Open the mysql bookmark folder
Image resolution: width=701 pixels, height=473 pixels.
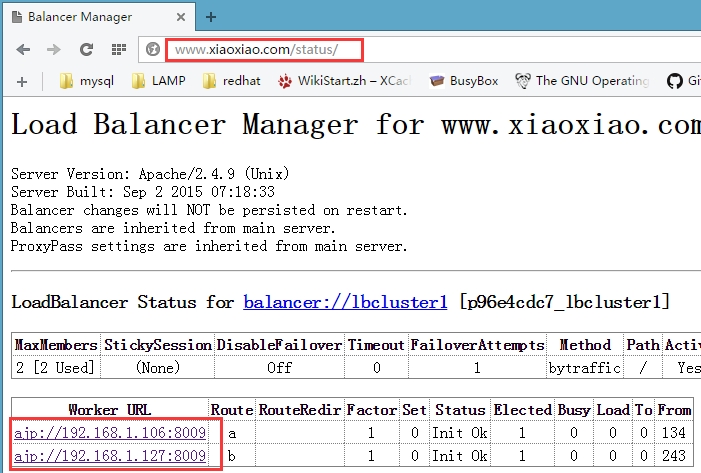(87, 81)
